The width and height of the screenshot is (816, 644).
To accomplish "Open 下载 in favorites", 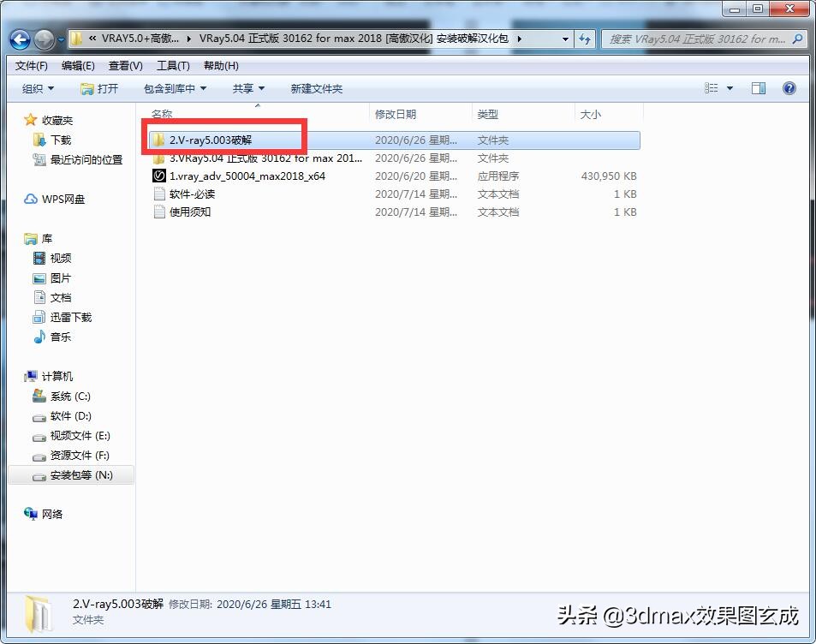I will 52,140.
